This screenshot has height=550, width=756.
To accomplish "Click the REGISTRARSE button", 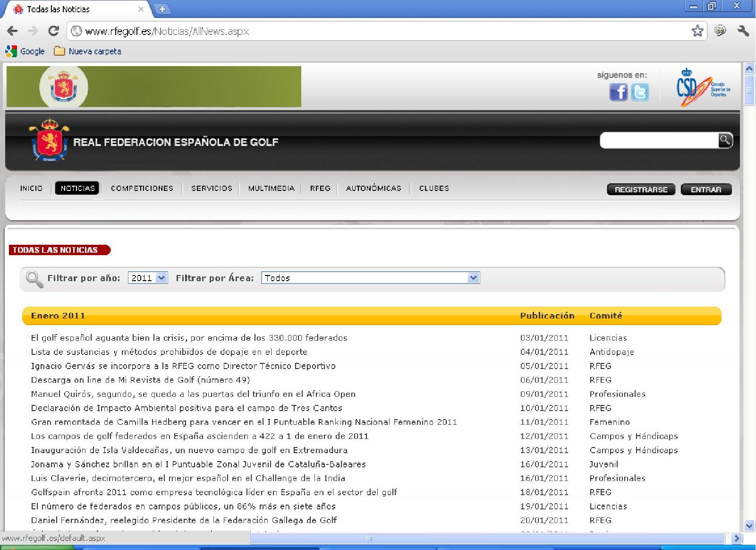I will click(x=641, y=189).
